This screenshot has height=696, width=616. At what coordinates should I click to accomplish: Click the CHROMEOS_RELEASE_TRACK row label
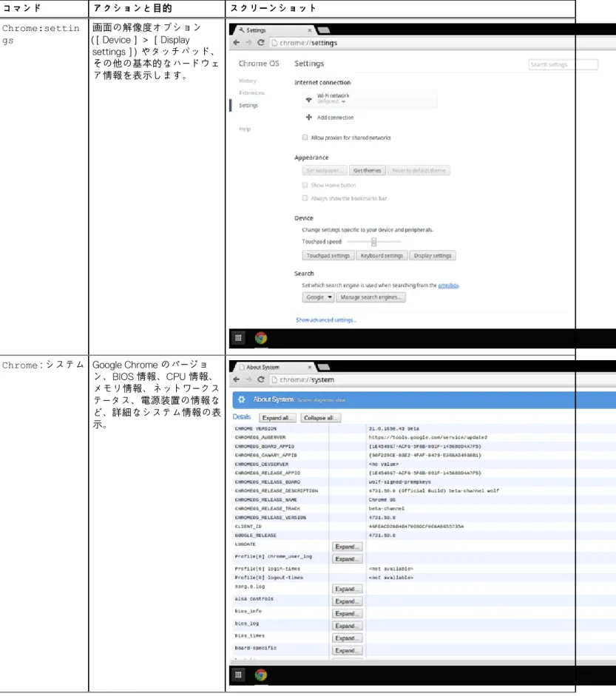[268, 509]
